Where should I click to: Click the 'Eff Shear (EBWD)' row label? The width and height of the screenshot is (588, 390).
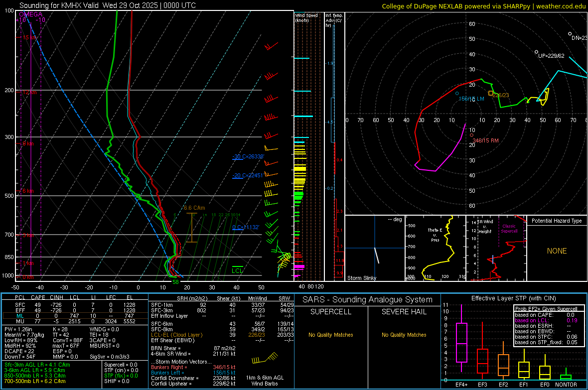[172, 340]
